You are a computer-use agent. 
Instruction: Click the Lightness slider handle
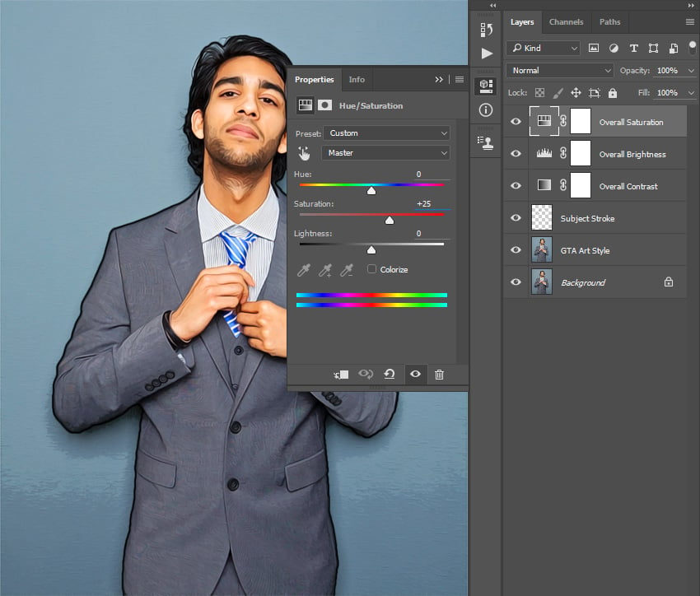point(371,250)
